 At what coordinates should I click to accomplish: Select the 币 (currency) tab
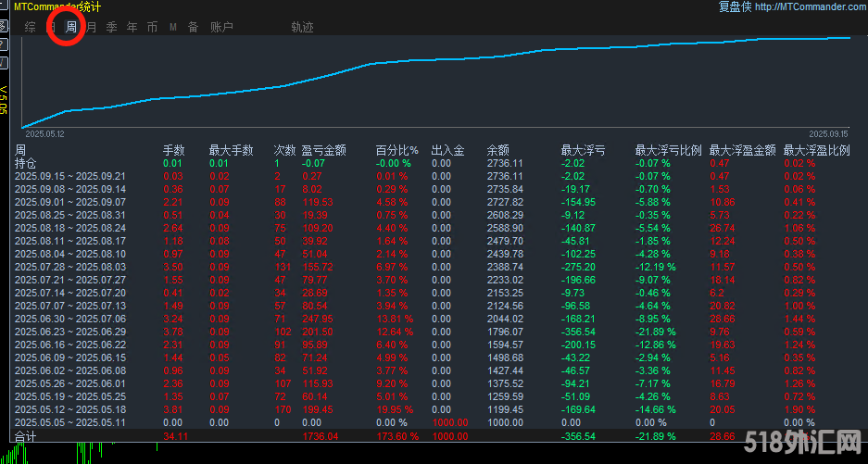click(152, 27)
